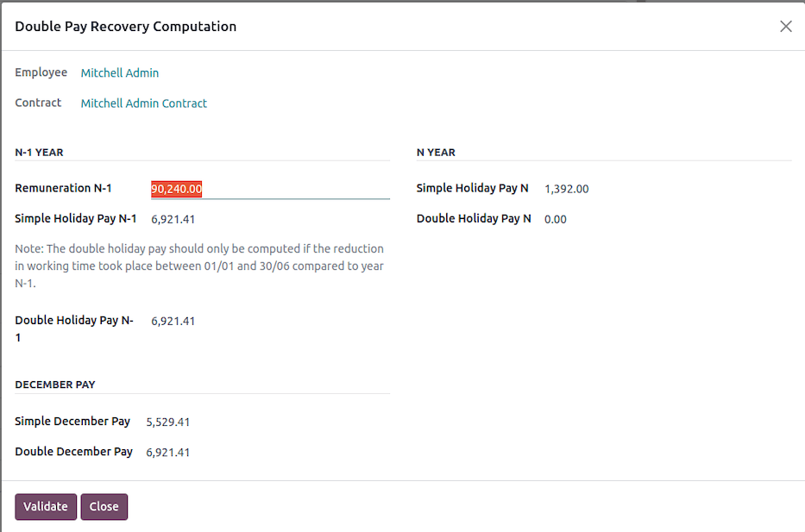The width and height of the screenshot is (805, 532).
Task: Click the double holiday pay note text
Action: click(x=198, y=266)
